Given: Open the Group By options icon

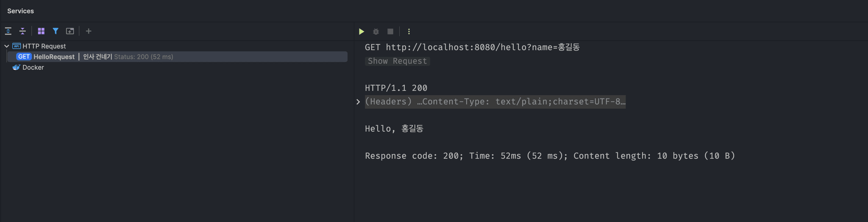Looking at the screenshot, I should pyautogui.click(x=41, y=31).
